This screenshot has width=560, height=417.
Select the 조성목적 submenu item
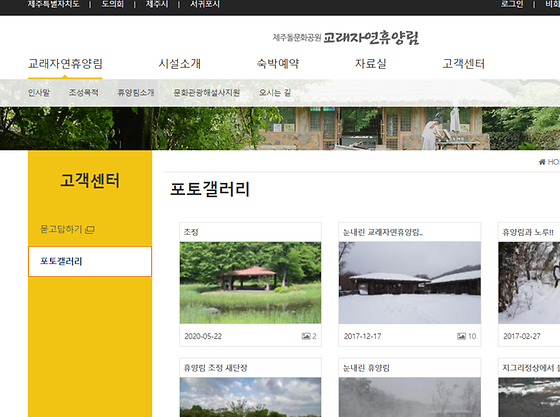(x=84, y=93)
